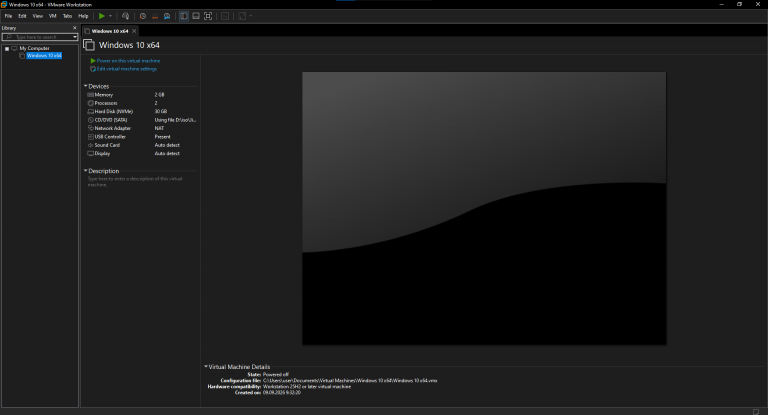Toggle the show library sidebar toolbar icon

pyautogui.click(x=184, y=16)
